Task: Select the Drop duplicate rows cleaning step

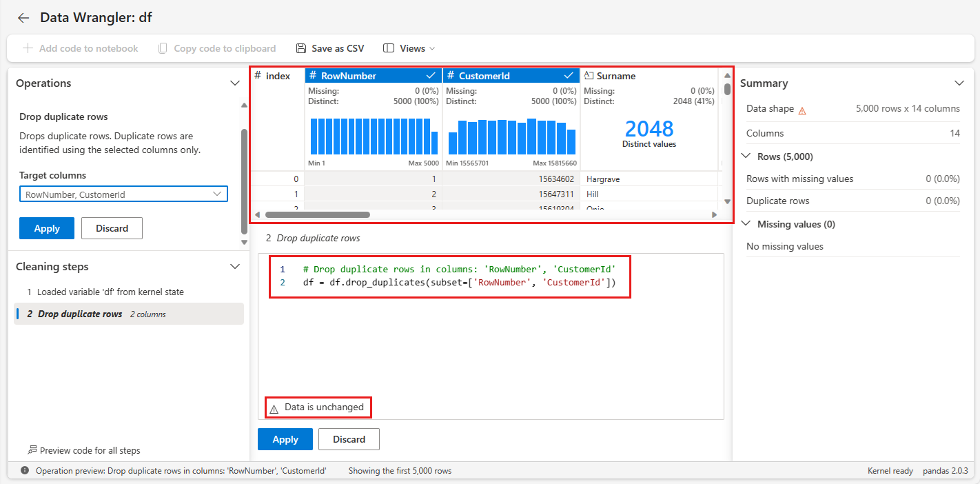Action: click(x=80, y=314)
